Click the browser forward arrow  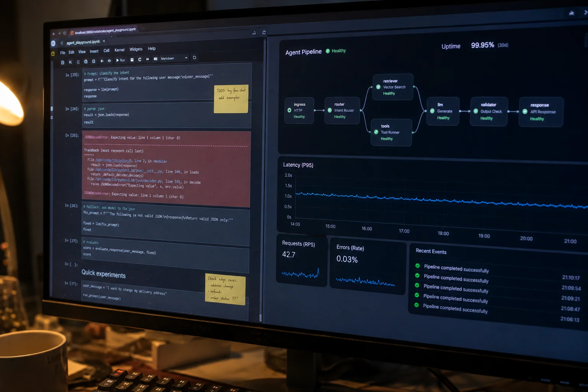59,33
